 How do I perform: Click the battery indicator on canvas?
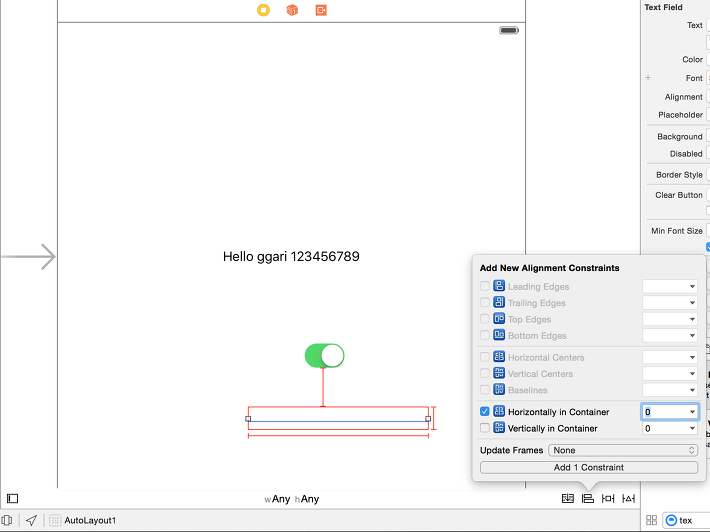tap(509, 30)
